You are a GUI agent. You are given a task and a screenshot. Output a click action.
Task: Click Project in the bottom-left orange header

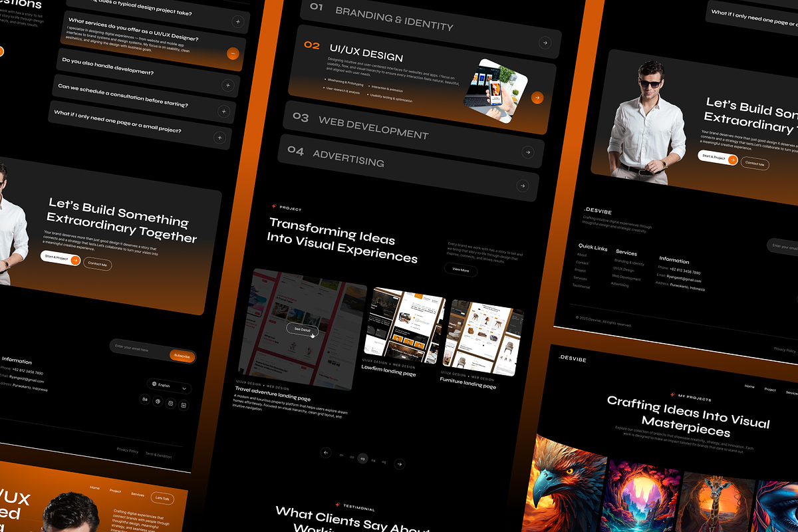coord(115,491)
